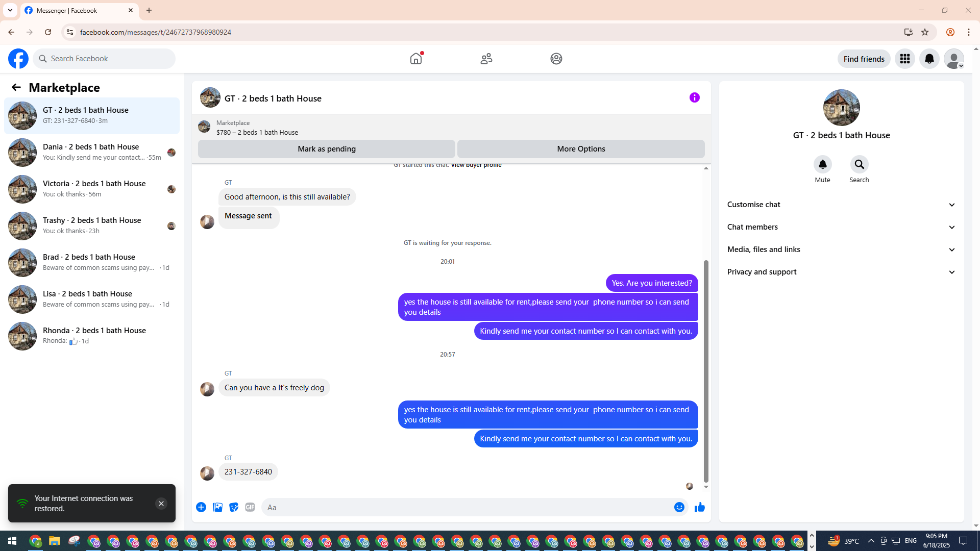980x551 pixels.
Task: Open More Options for the listing
Action: pyautogui.click(x=581, y=149)
